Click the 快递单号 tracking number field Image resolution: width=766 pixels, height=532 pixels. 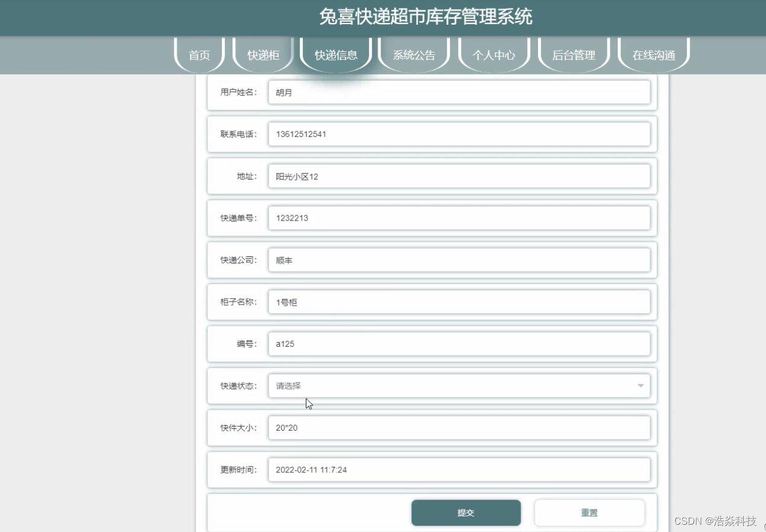460,218
